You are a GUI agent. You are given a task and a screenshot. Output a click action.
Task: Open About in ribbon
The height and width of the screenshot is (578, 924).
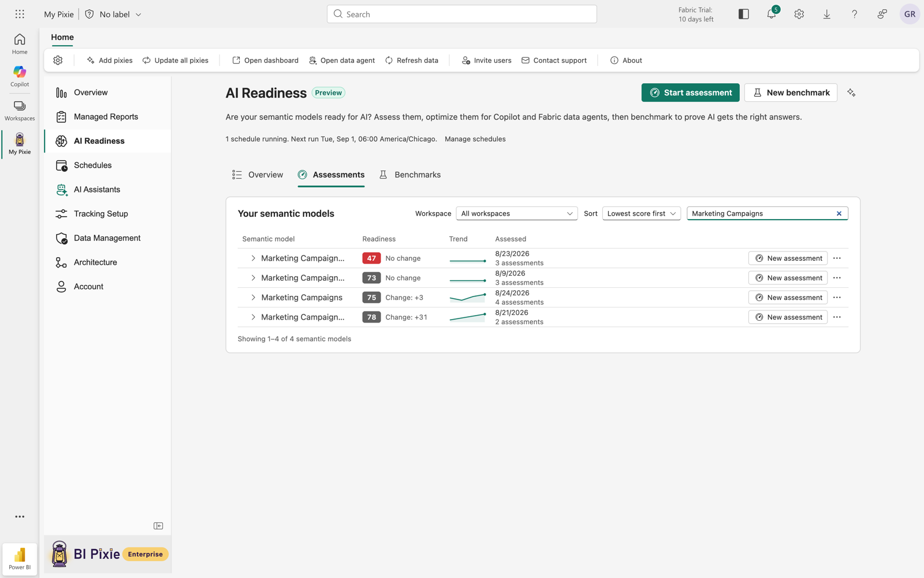[x=626, y=60]
